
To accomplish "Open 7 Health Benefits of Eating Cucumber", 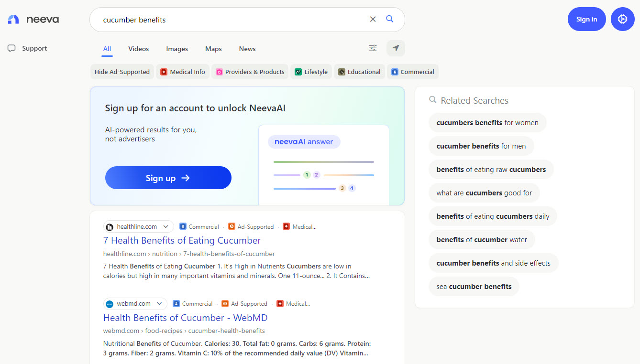I will (182, 240).
